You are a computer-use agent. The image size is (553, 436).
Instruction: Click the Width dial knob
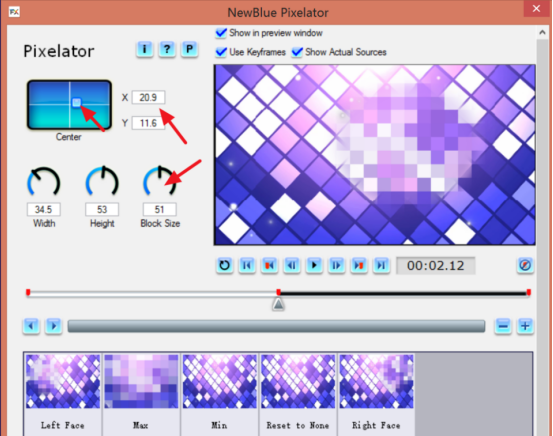point(44,182)
